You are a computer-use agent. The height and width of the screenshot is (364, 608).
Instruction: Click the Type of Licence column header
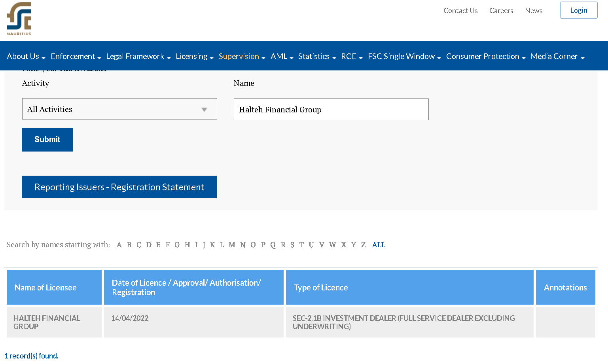410,287
